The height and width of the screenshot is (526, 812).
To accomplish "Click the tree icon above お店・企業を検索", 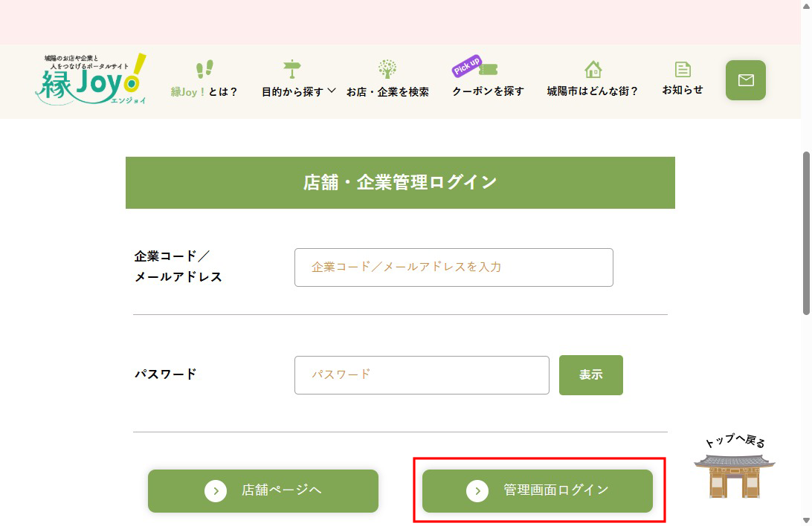I will (x=387, y=68).
